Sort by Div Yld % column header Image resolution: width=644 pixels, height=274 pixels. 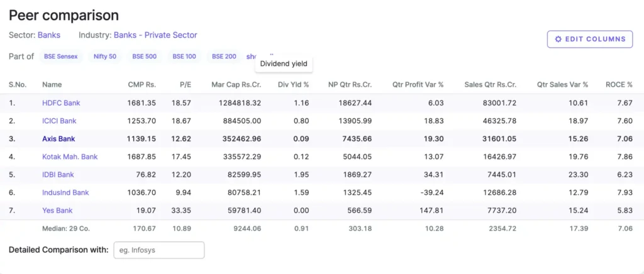pyautogui.click(x=292, y=85)
